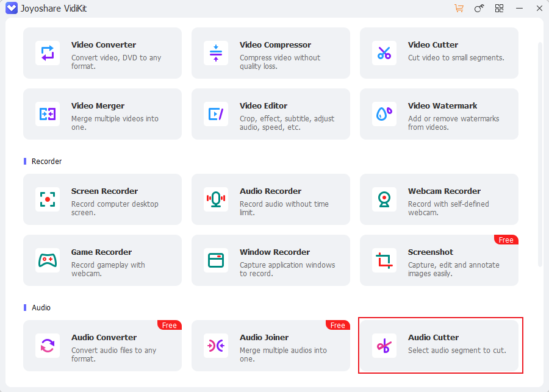This screenshot has width=549, height=392.
Task: Click Webcam Recorder title text
Action: coord(444,191)
